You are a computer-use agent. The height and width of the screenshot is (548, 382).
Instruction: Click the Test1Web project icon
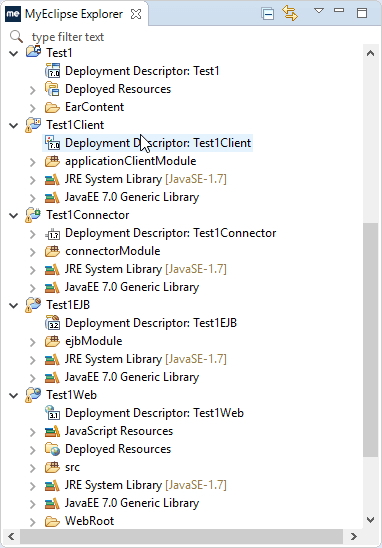pos(33,395)
